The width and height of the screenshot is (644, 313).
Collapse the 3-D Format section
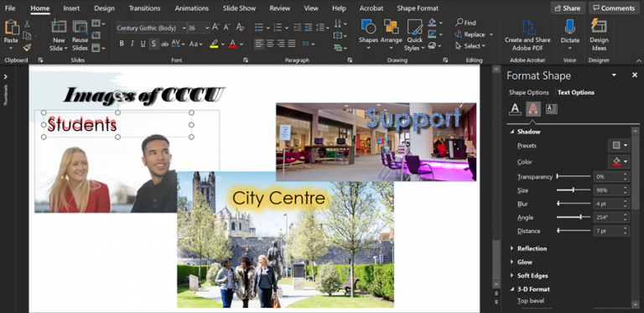[x=512, y=290]
